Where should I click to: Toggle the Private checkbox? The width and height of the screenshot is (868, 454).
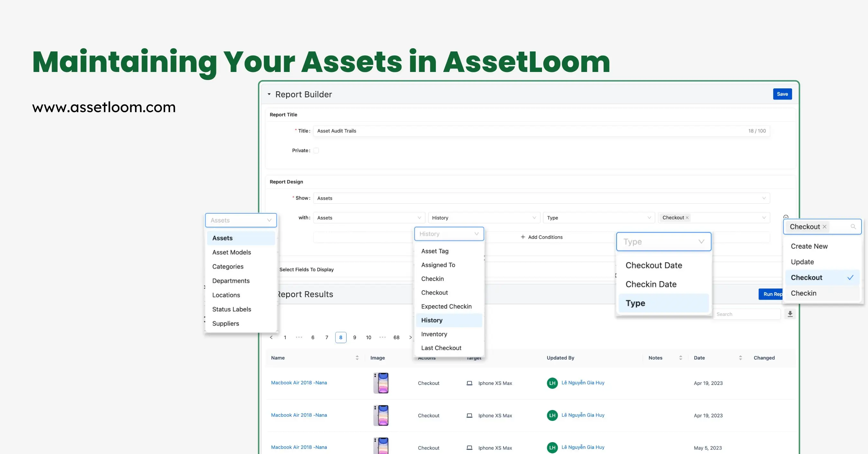(316, 151)
